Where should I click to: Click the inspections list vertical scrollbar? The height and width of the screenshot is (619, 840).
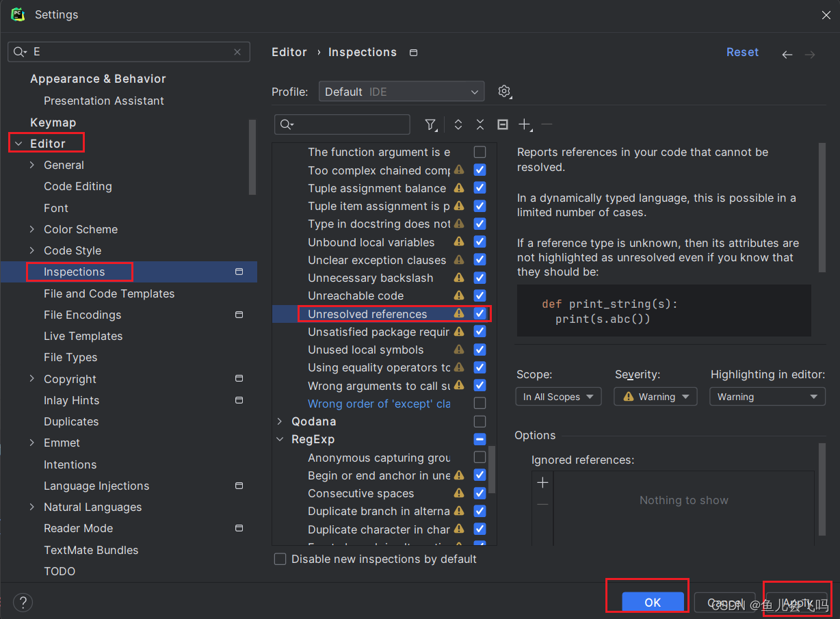coord(493,469)
